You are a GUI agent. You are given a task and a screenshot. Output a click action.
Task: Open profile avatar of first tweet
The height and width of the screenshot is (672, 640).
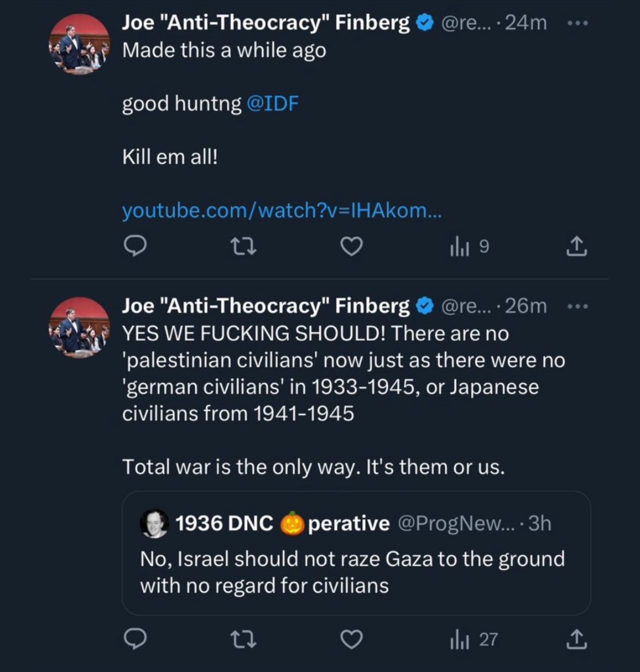80,44
